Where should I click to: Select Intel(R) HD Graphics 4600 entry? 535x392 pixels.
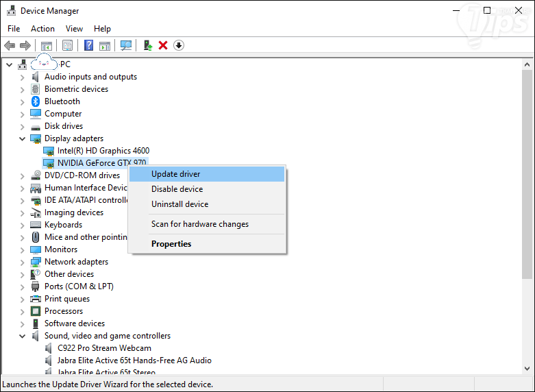(103, 151)
